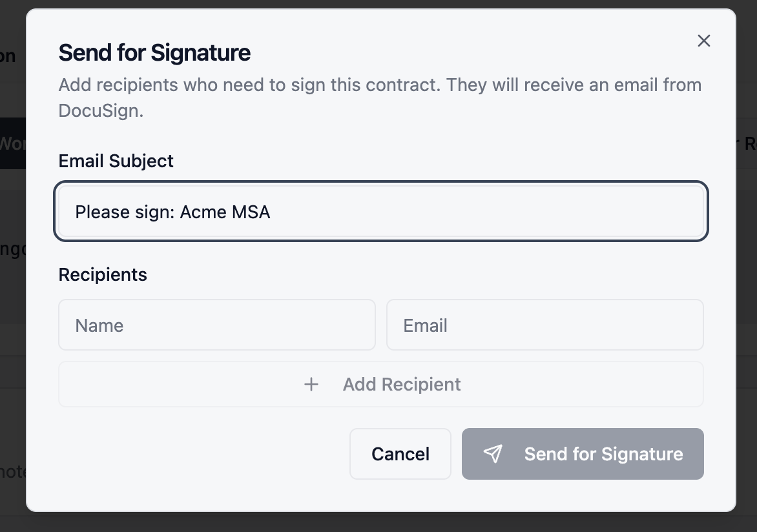Click the Name placeholder text
757x532 pixels.
click(x=99, y=325)
